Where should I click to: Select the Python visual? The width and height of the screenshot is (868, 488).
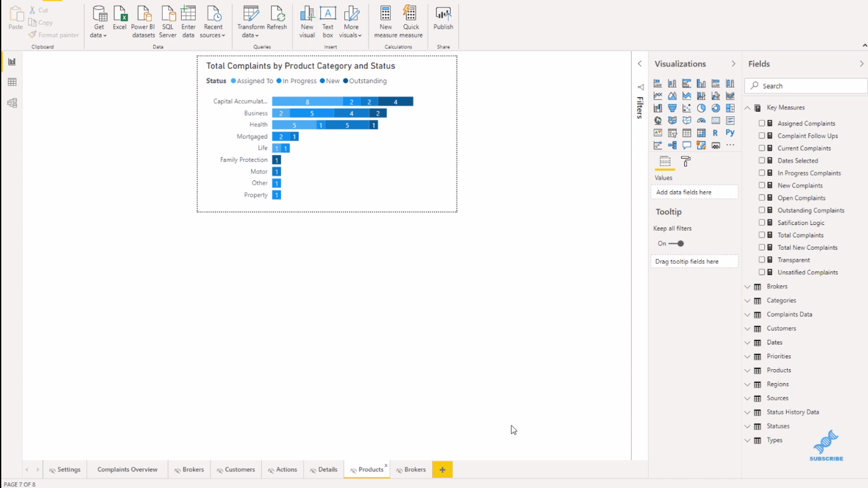pyautogui.click(x=730, y=133)
